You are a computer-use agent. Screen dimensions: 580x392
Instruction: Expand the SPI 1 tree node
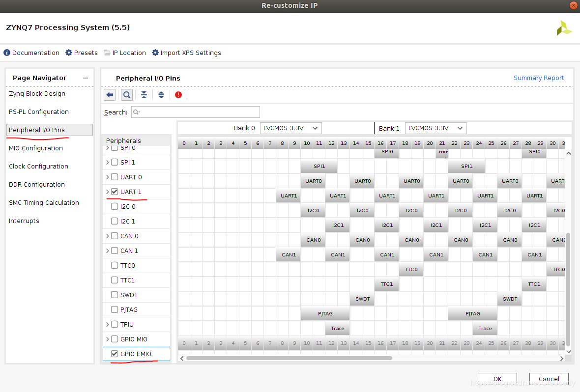coord(108,162)
